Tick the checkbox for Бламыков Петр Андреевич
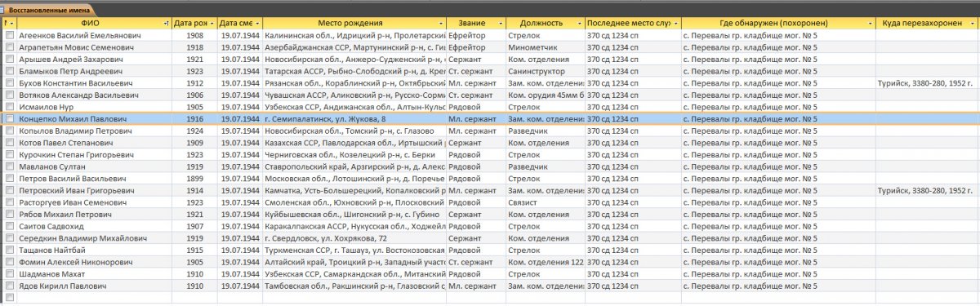 point(9,72)
